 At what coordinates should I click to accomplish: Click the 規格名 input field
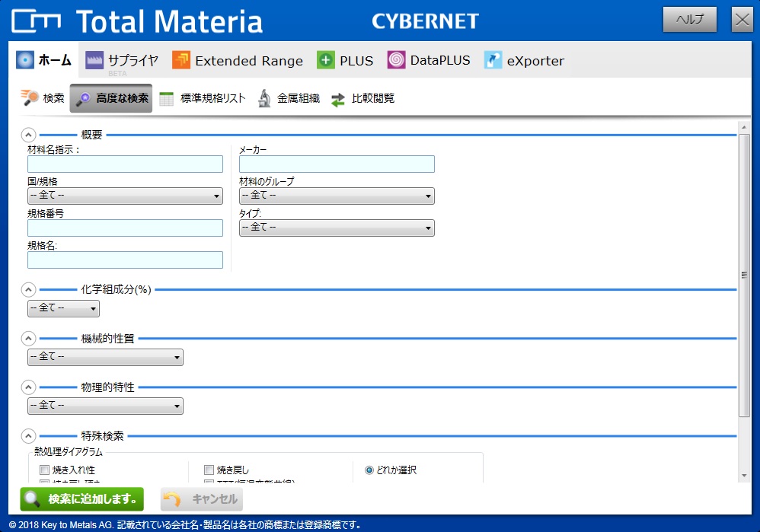pos(125,260)
